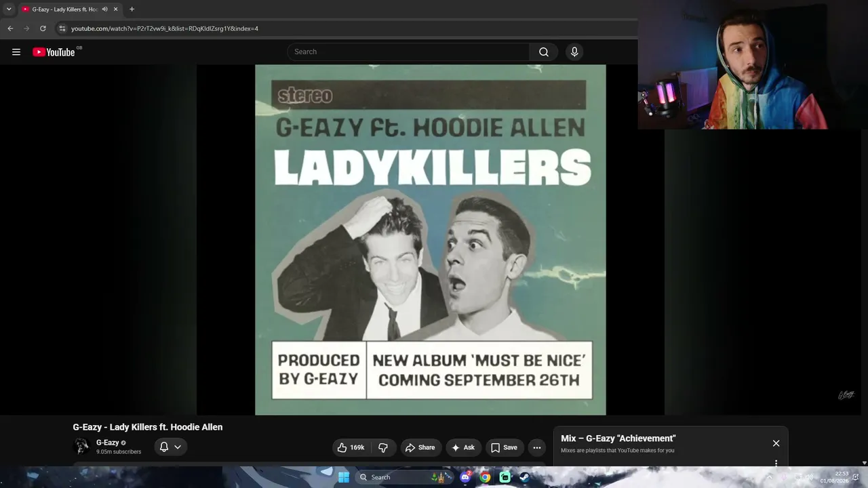Open Discord from the taskbar
This screenshot has width=868, height=488.
pyautogui.click(x=465, y=477)
